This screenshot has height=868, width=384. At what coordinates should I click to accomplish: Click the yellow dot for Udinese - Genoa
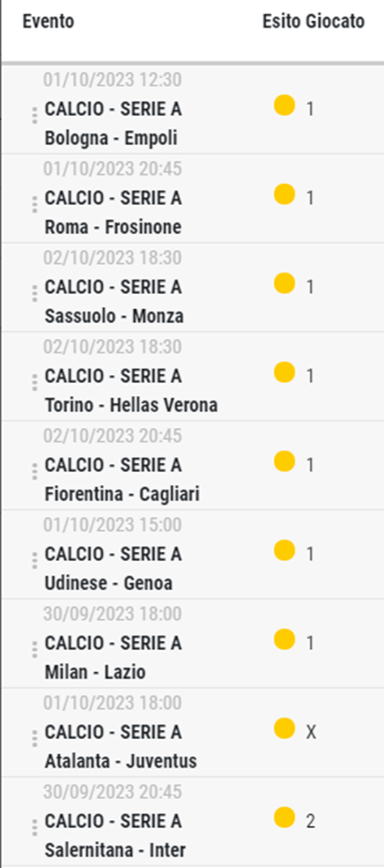click(284, 550)
